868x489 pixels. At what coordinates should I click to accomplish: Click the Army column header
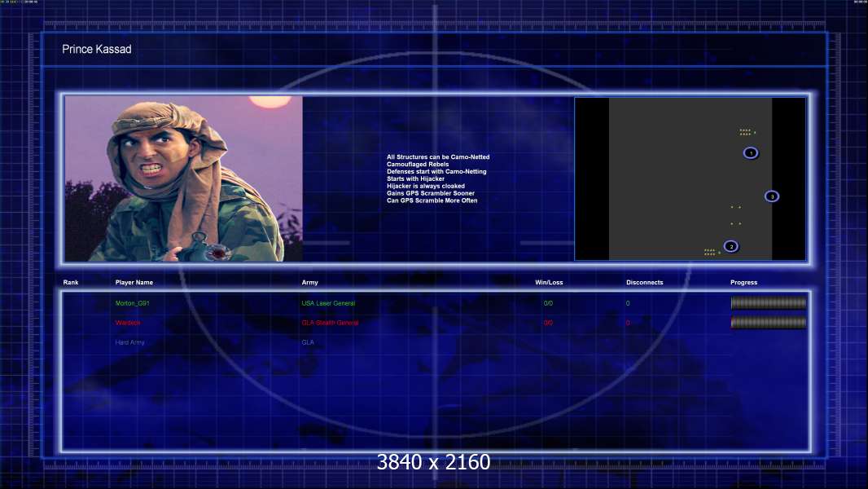click(x=310, y=283)
